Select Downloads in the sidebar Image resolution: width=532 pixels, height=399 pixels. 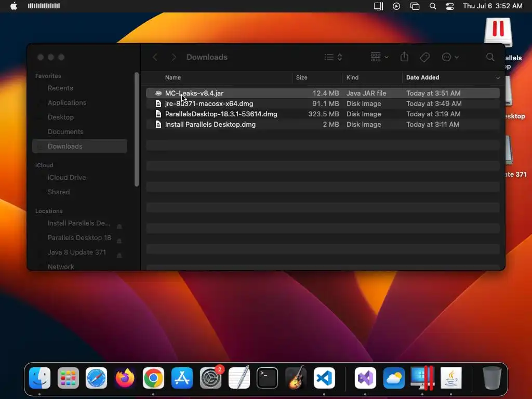[79, 146]
